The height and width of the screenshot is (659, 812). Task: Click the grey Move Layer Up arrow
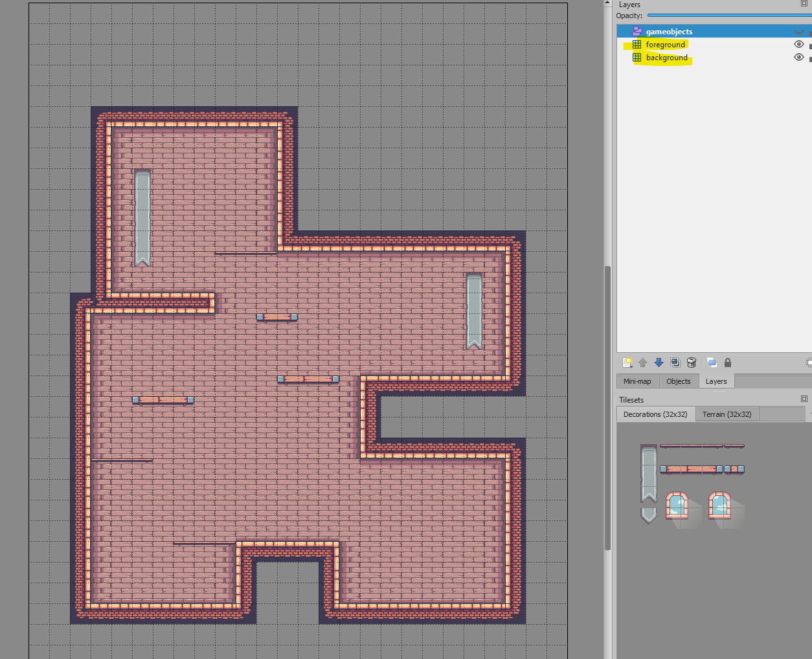click(643, 363)
